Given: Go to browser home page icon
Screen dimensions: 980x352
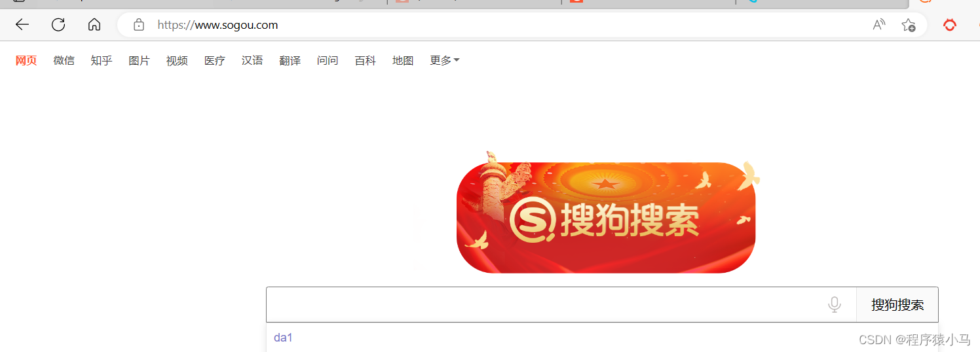Looking at the screenshot, I should [94, 25].
